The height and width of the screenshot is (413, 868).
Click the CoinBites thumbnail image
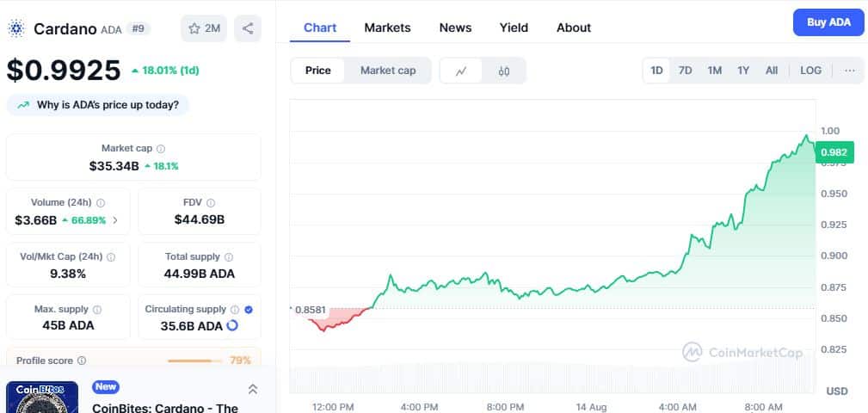pyautogui.click(x=42, y=397)
